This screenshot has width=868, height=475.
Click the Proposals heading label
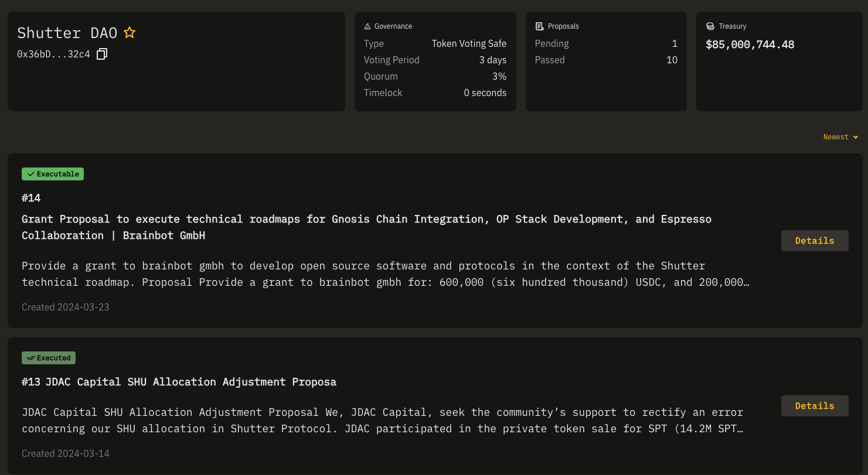pos(563,26)
